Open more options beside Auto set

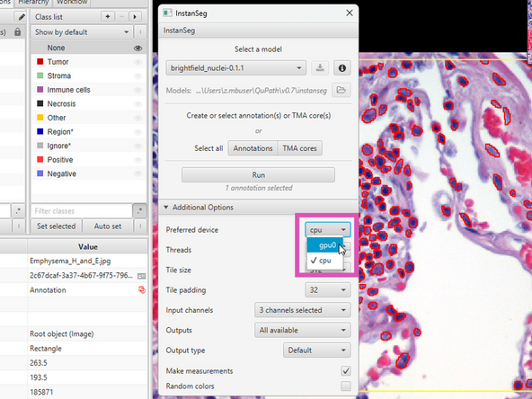(x=140, y=226)
